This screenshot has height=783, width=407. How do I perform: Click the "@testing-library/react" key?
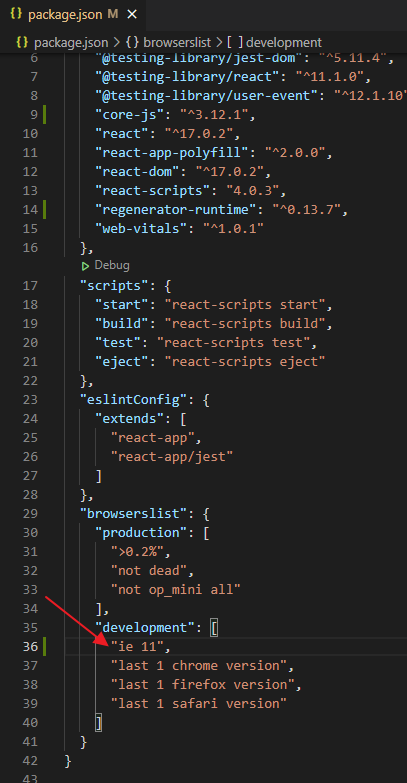pos(187,77)
